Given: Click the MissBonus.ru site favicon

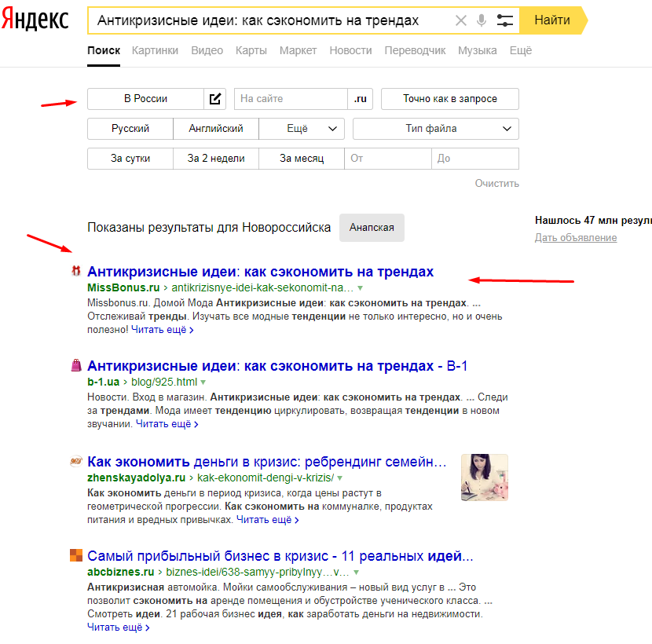Looking at the screenshot, I should 75,271.
